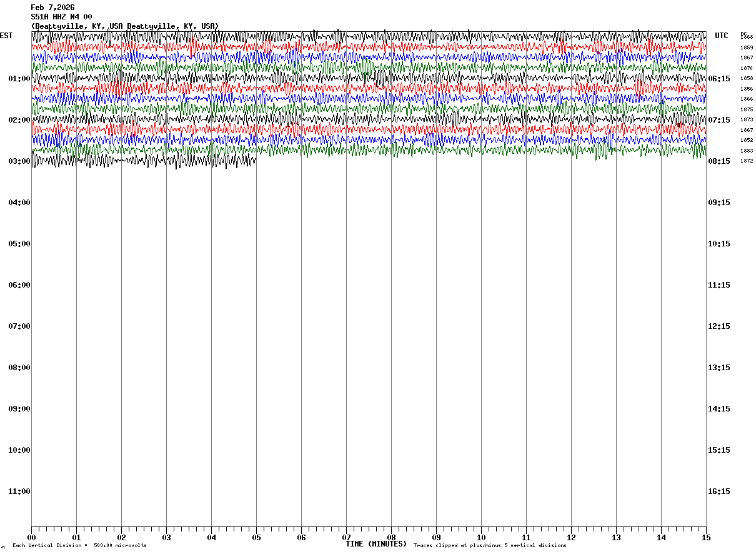This screenshot has width=756, height=554.
Task: Click the 11 minute axis tick label
Action: click(x=526, y=538)
